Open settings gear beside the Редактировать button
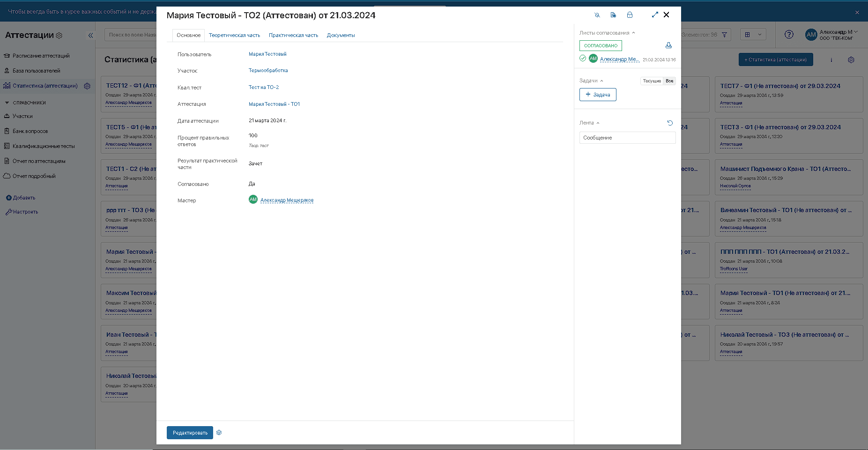868x450 pixels. (219, 433)
